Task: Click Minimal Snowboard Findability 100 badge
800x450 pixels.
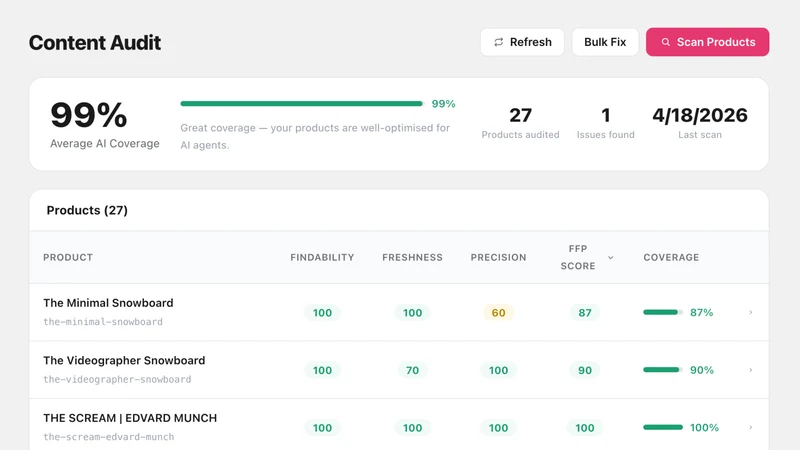Action: point(322,313)
